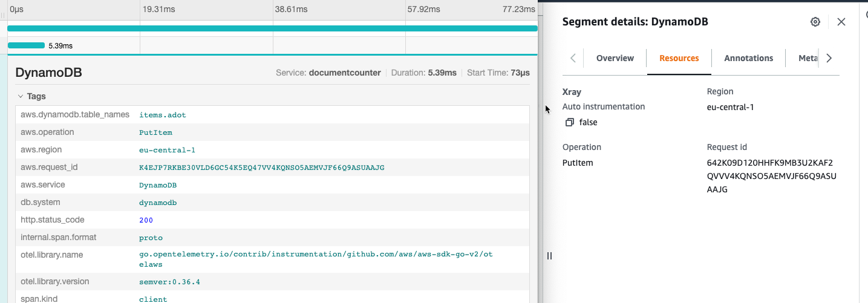Click the 57.92ms timeline tick label

(x=424, y=10)
